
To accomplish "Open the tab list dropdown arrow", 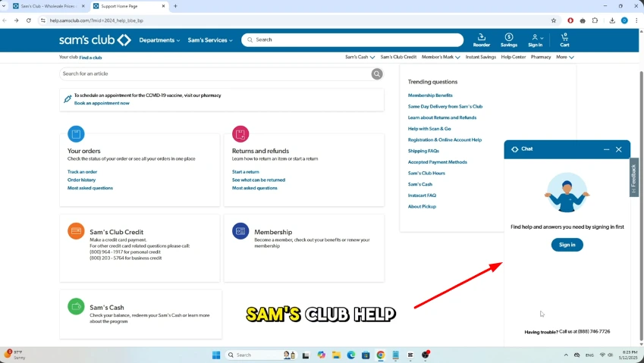I will (x=4, y=6).
